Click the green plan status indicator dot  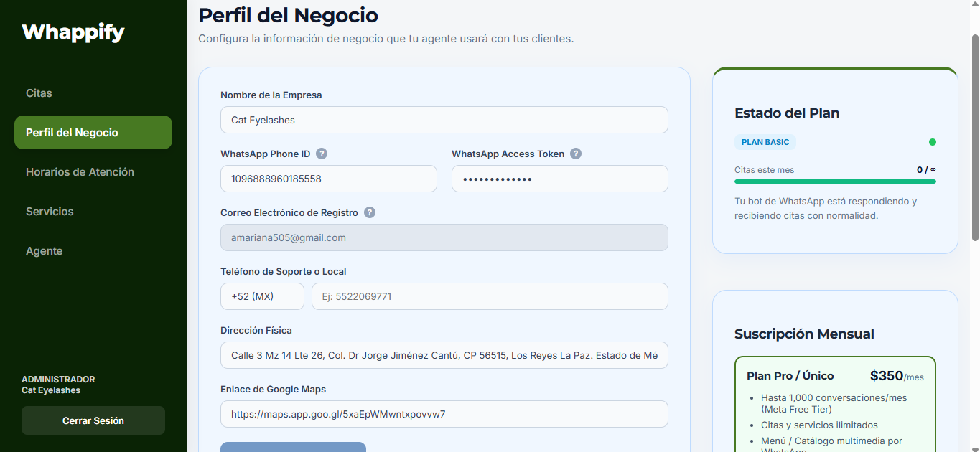tap(933, 142)
